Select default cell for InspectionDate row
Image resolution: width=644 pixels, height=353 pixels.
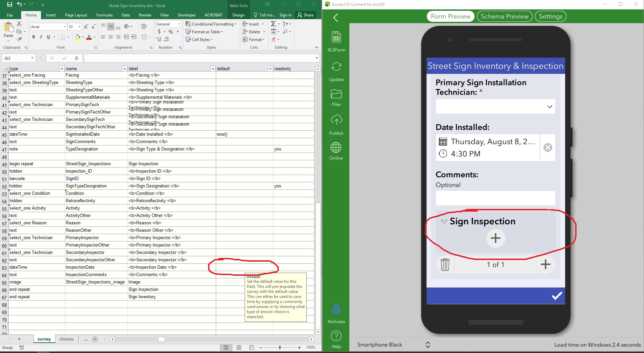click(244, 267)
